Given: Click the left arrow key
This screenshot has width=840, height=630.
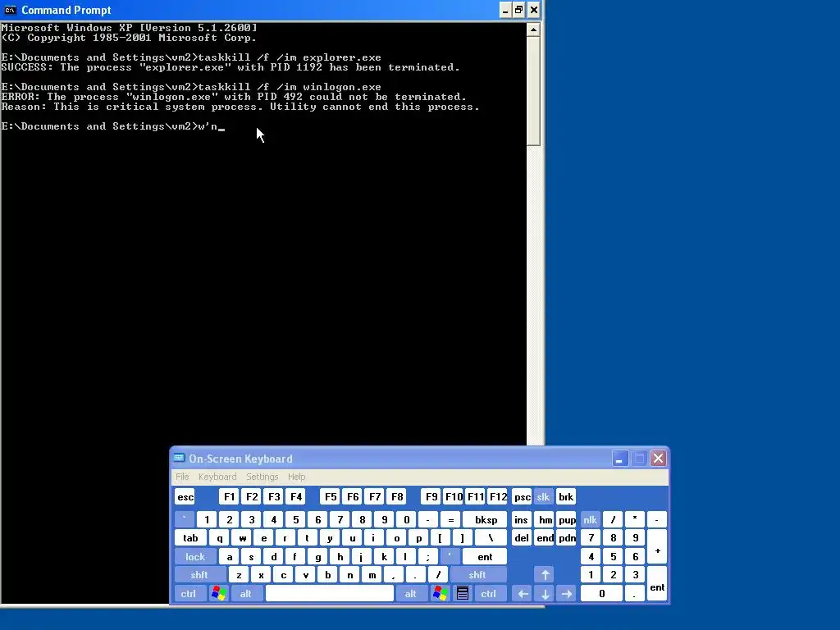Looking at the screenshot, I should pos(523,594).
